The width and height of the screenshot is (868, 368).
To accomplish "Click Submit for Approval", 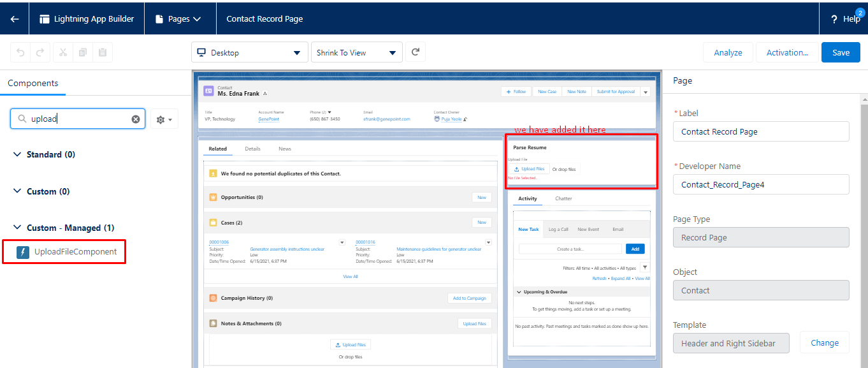I will point(616,92).
